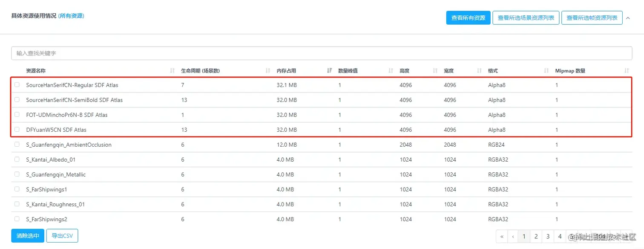Go to page 4 in pagination
Image resolution: width=644 pixels, height=249 pixels.
point(560,236)
